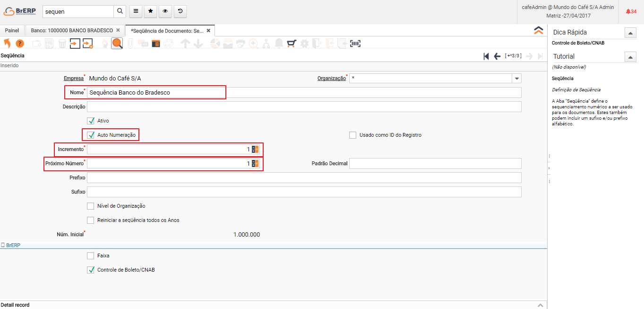Open Help with the orange question mark icon
This screenshot has height=309, width=644.
tap(19, 44)
